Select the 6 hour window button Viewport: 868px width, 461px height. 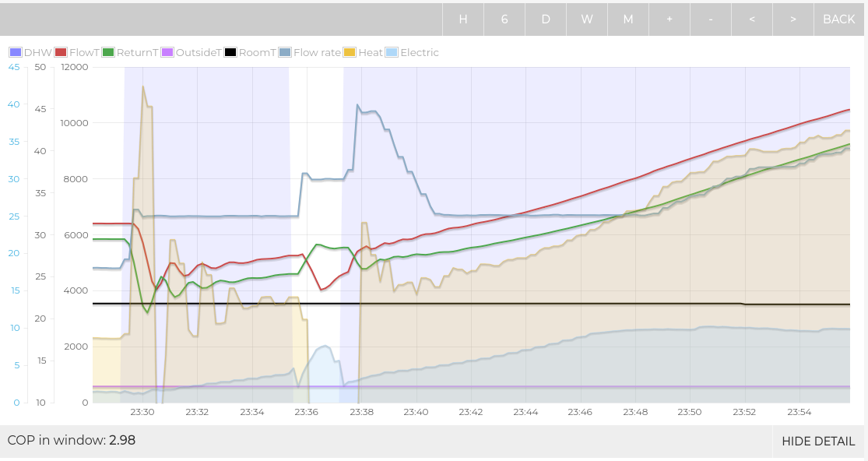click(x=504, y=19)
